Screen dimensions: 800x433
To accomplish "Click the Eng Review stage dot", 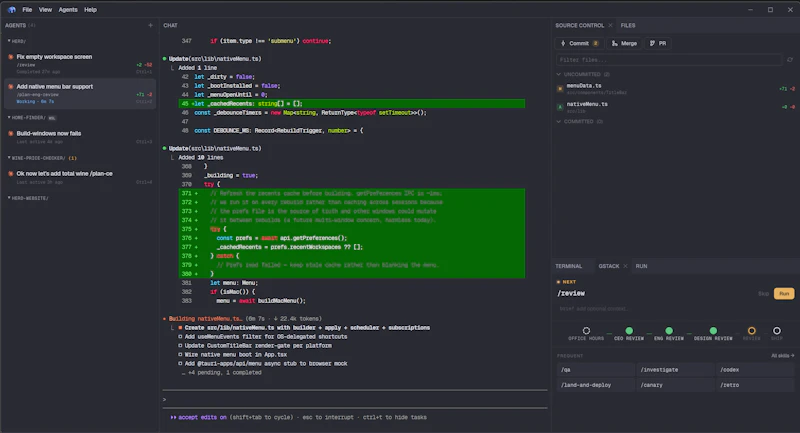I will click(669, 331).
